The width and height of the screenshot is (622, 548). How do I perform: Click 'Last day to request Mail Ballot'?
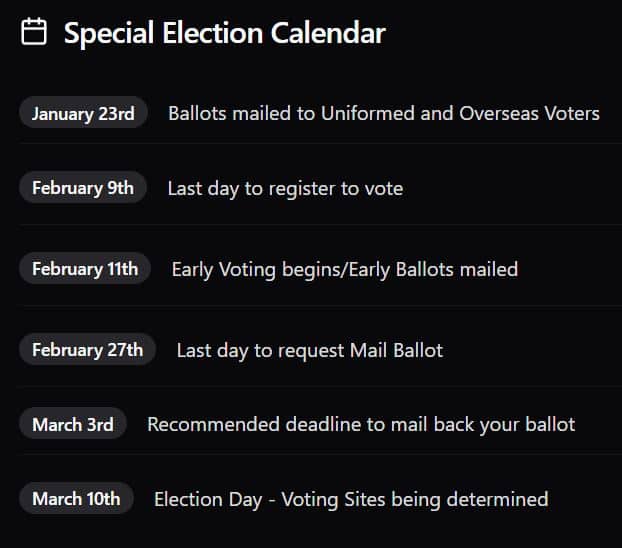309,350
